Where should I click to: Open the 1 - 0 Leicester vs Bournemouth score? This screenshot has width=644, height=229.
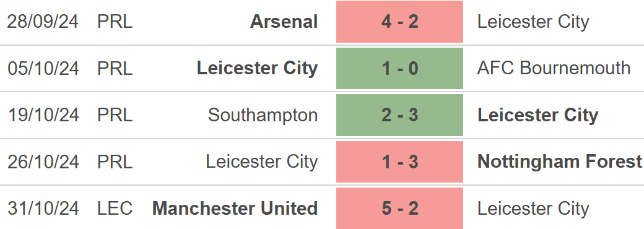tap(399, 68)
